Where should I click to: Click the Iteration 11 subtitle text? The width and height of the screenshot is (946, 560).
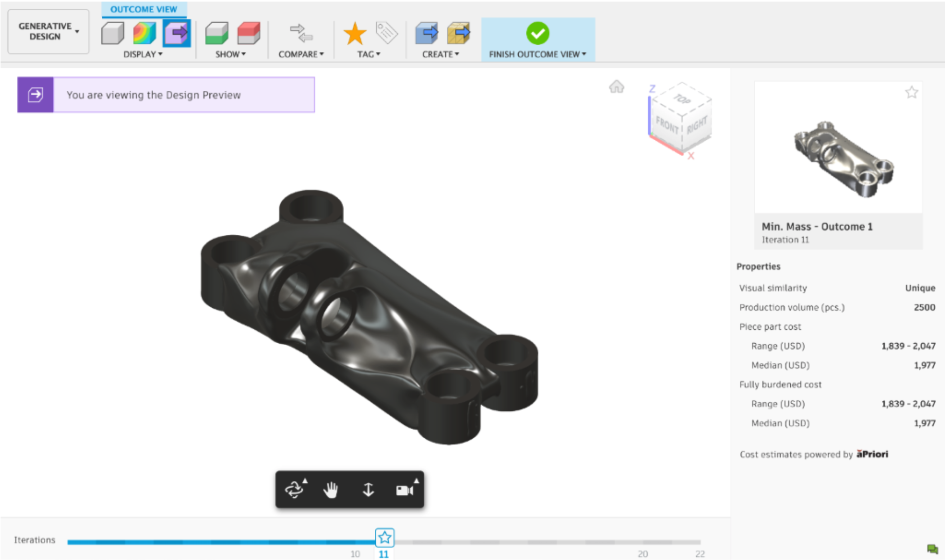coord(785,240)
